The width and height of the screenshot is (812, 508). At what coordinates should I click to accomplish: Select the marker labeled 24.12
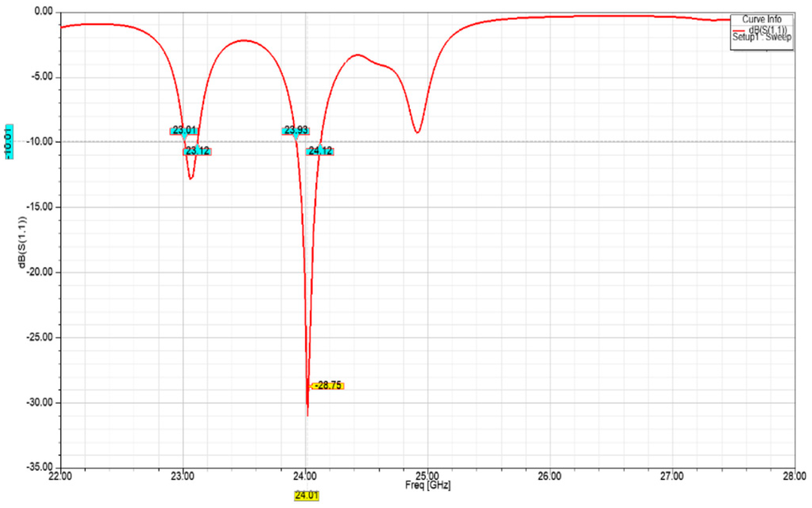320,152
